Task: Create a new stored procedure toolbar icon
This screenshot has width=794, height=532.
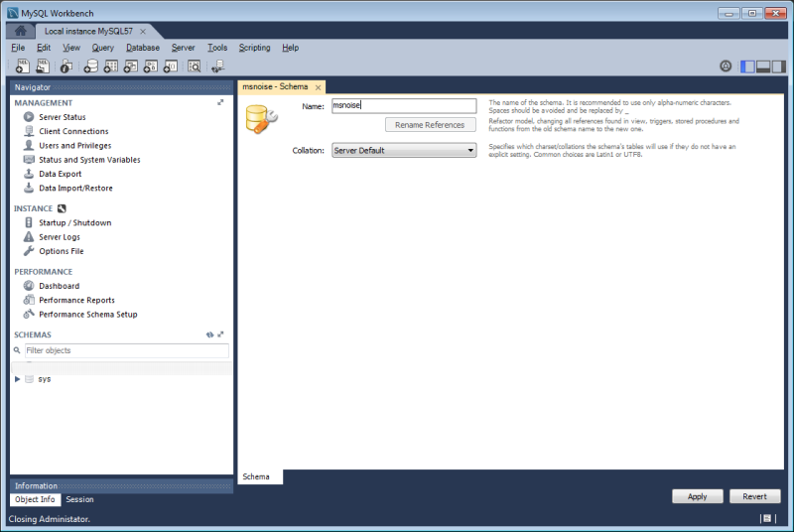Action: coord(151,66)
